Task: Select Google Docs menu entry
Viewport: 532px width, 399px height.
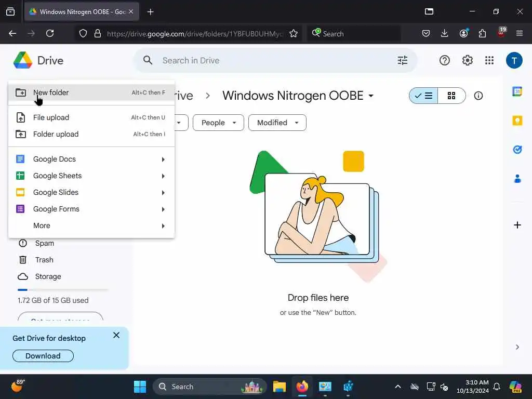Action: tap(91, 159)
